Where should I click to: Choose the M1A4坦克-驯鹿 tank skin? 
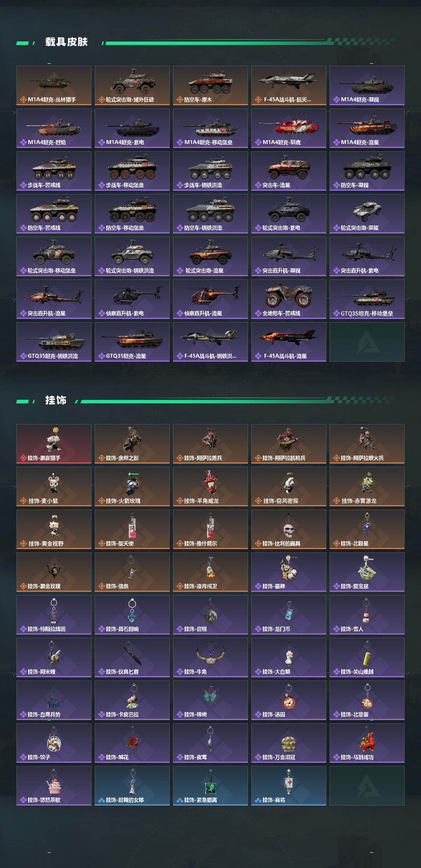tap(288, 128)
